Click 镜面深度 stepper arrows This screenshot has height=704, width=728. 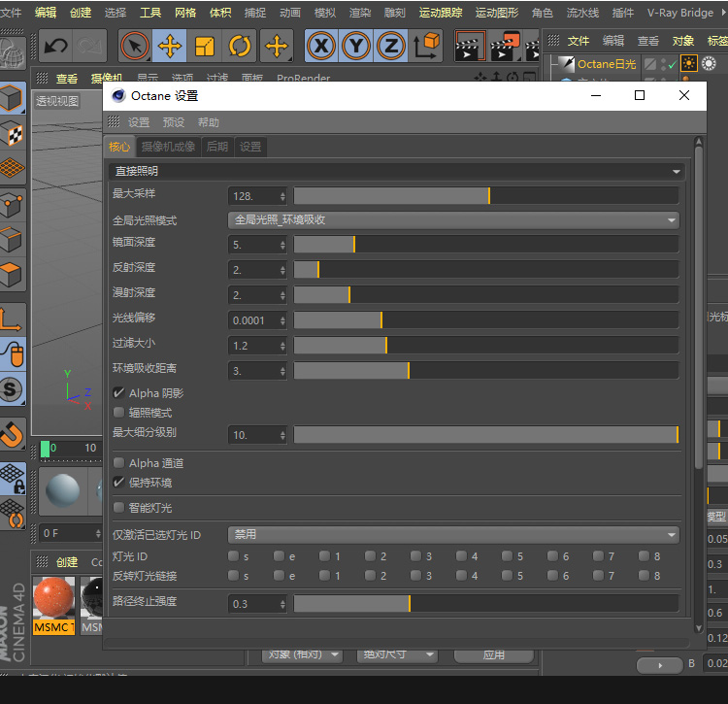(282, 245)
